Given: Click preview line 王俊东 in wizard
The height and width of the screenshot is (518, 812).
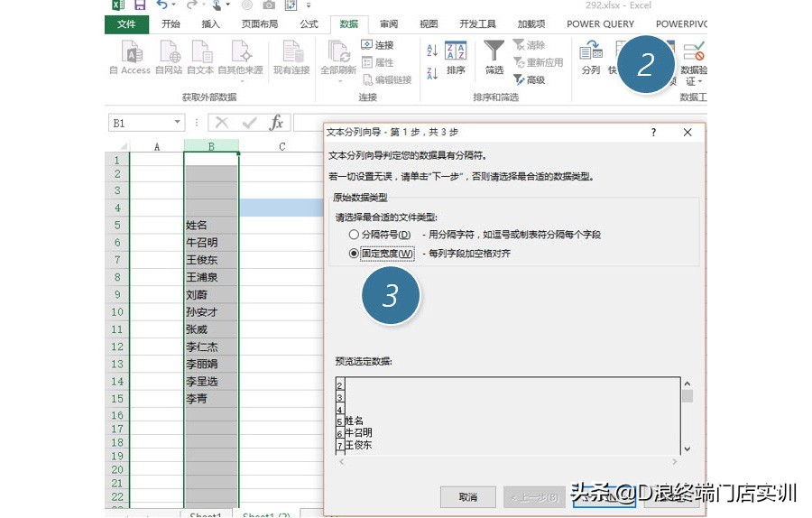Looking at the screenshot, I should pyautogui.click(x=358, y=445).
